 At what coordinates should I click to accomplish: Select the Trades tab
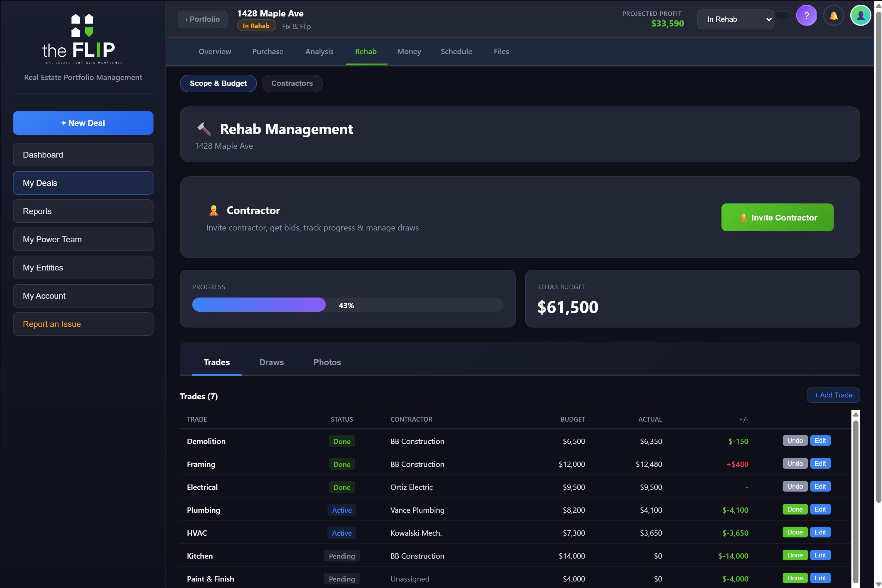[x=216, y=362]
